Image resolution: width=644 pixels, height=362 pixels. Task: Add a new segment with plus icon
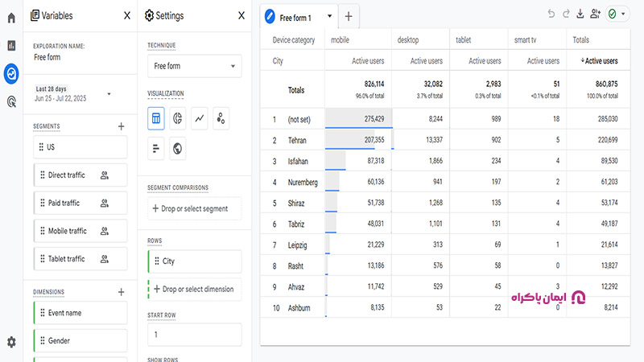pyautogui.click(x=122, y=126)
